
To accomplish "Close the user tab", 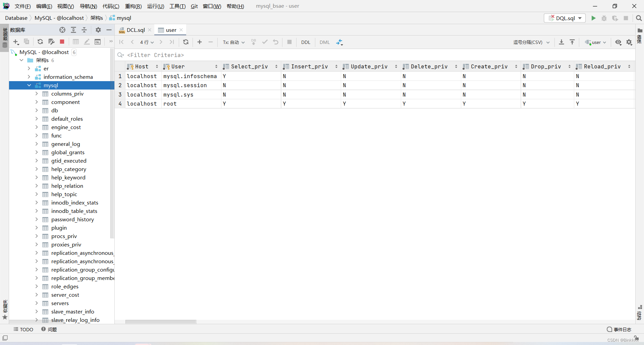I will click(181, 30).
